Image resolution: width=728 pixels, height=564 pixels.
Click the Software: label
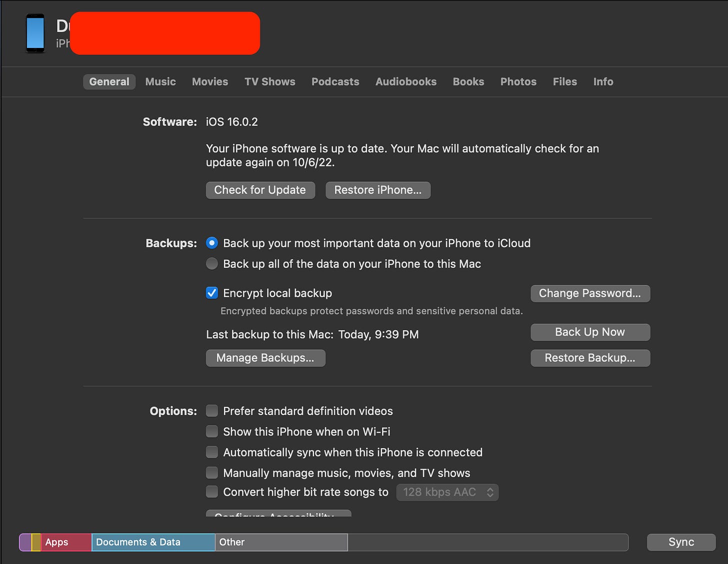click(x=170, y=122)
